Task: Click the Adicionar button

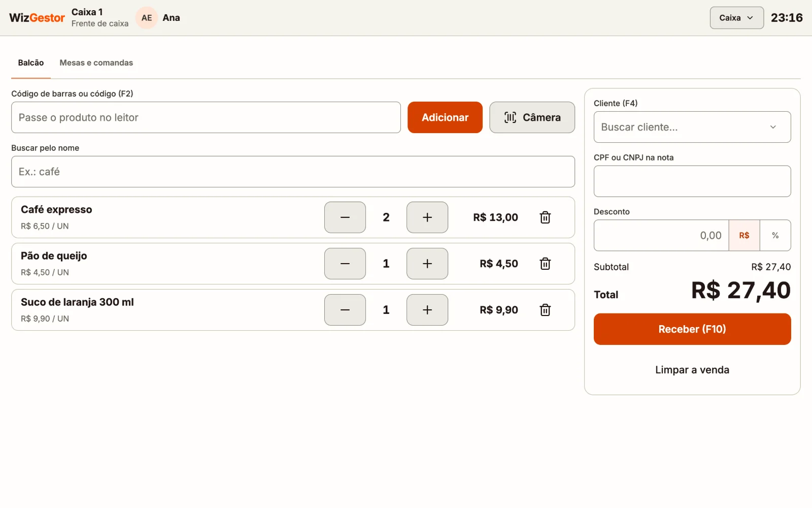Action: tap(445, 117)
